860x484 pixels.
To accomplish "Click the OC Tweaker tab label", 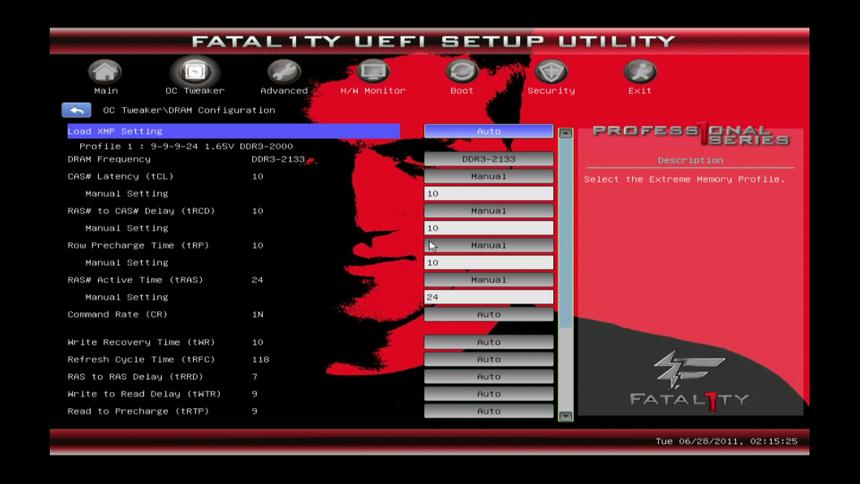I will (x=195, y=91).
